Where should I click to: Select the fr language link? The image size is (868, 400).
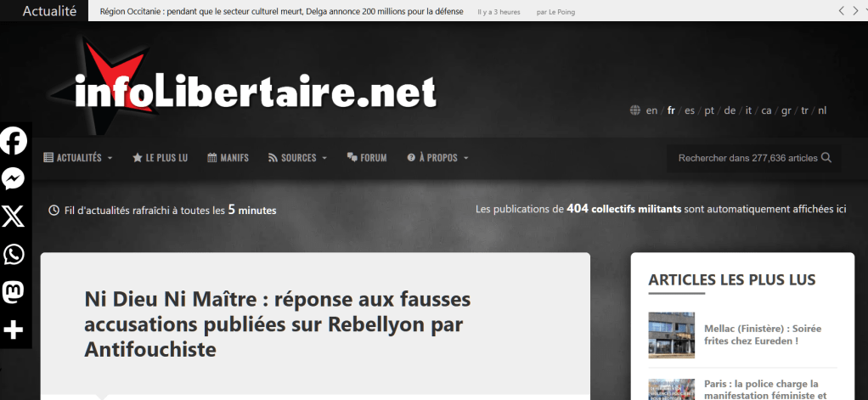tap(671, 110)
